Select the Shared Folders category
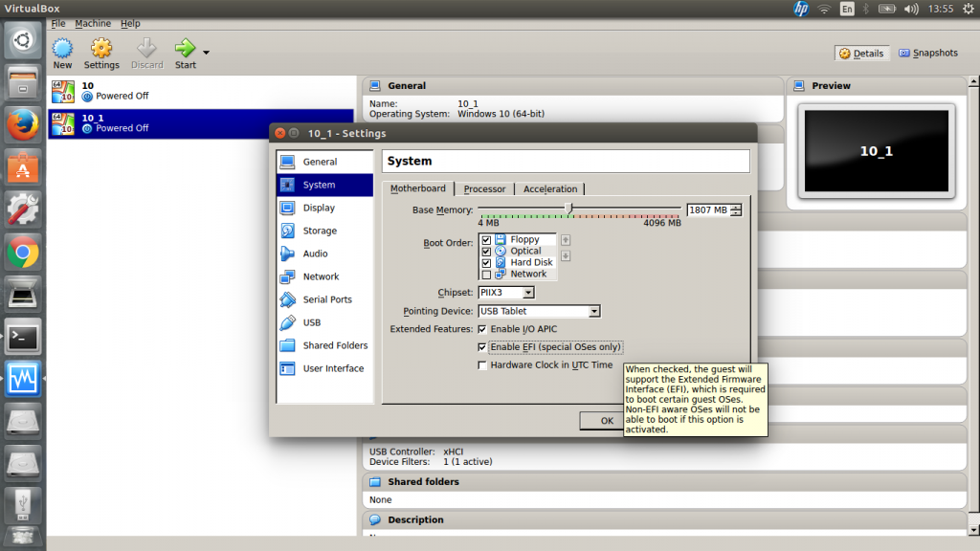The height and width of the screenshot is (551, 980). click(x=335, y=345)
